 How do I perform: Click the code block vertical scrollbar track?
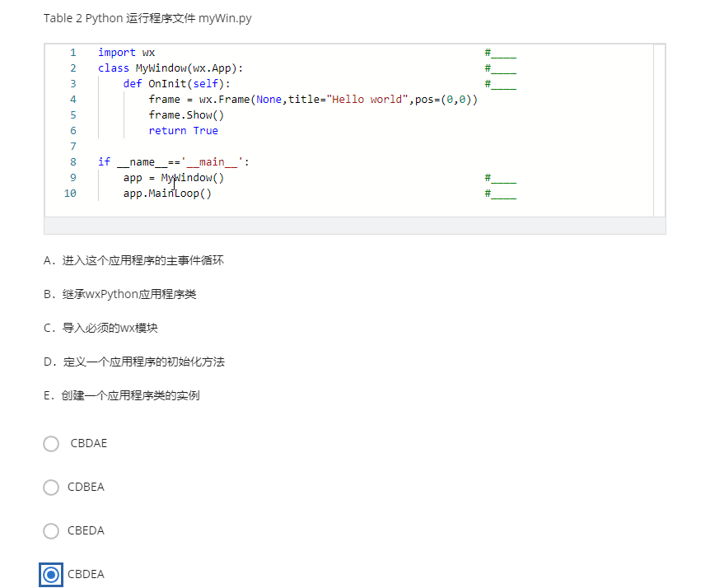tap(659, 130)
